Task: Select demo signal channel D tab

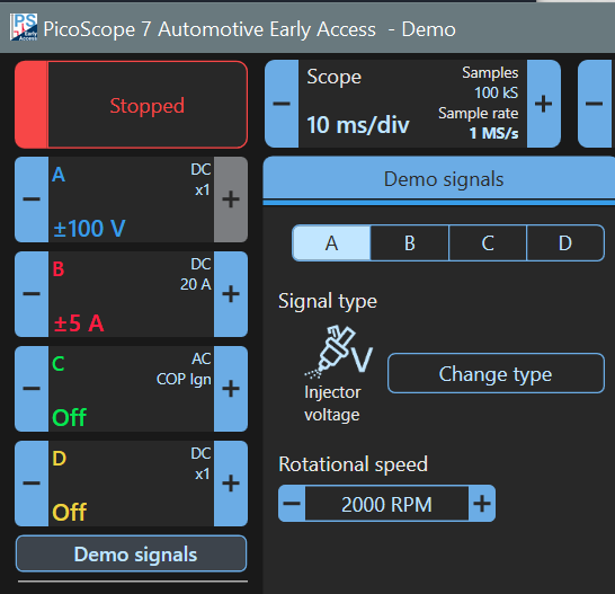Action: coord(565,243)
